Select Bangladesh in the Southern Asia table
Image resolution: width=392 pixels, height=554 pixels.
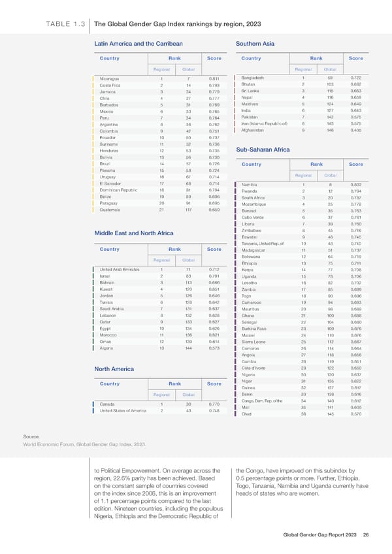[x=253, y=78]
